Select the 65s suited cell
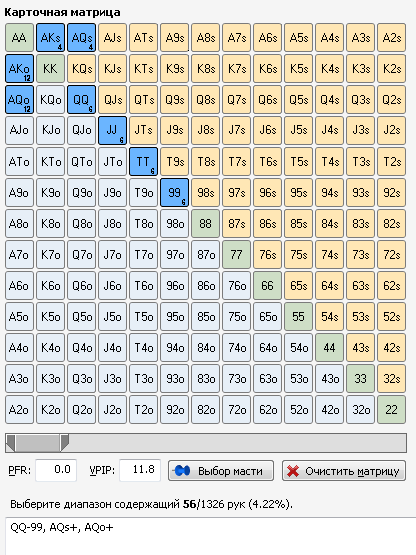 tap(298, 286)
